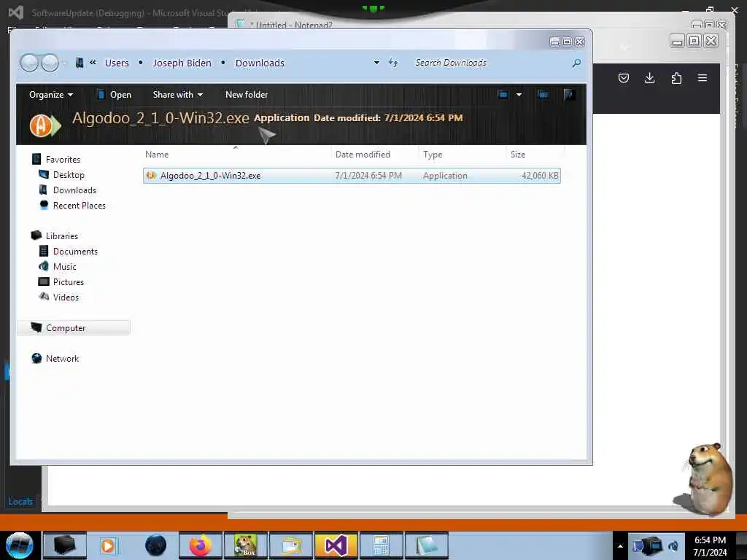Click the Explorer Forward navigation button
The width and height of the screenshot is (747, 560).
[50, 63]
